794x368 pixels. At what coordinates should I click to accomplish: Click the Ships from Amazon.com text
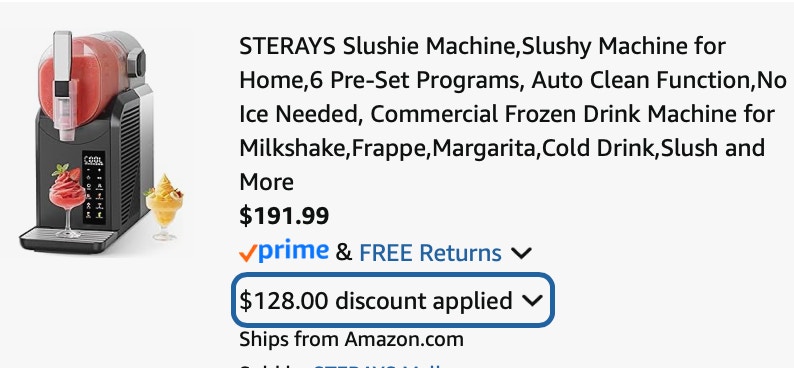[351, 339]
